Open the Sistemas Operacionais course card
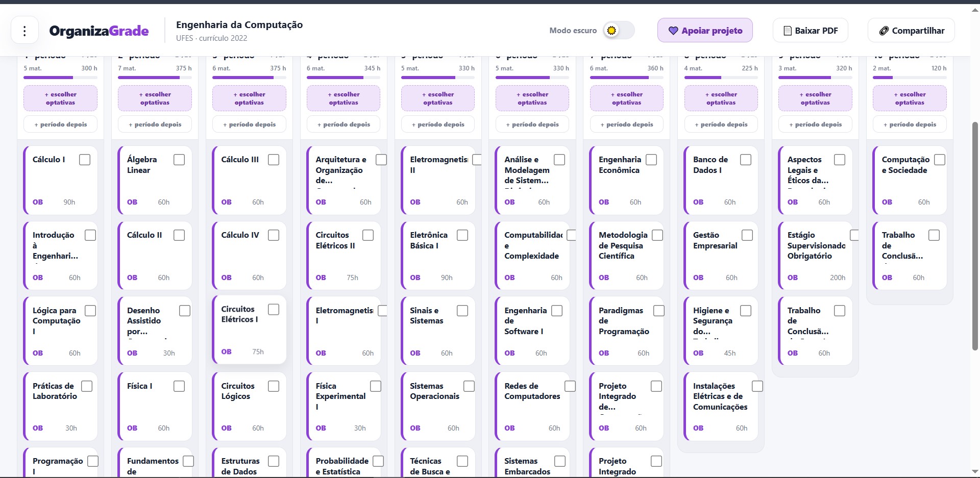 coord(438,406)
